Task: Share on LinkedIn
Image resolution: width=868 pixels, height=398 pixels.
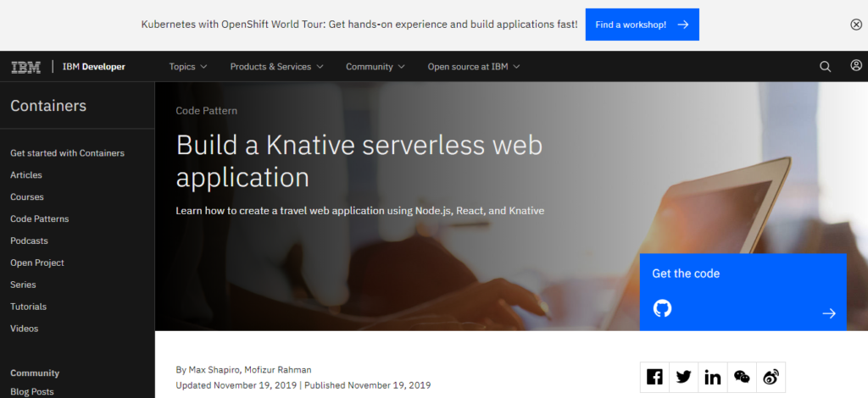Action: click(x=712, y=377)
